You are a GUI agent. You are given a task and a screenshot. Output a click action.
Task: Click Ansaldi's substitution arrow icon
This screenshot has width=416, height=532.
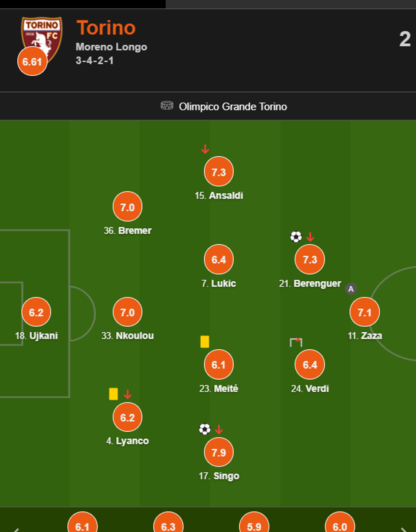click(x=205, y=149)
